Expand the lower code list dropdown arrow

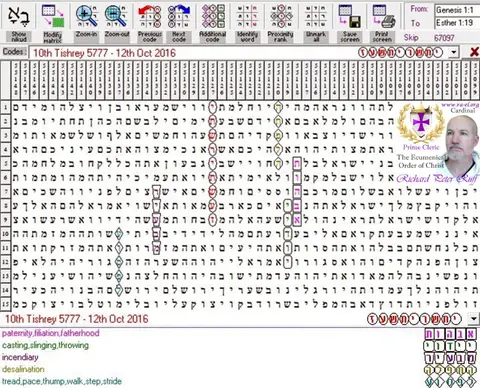[474, 318]
